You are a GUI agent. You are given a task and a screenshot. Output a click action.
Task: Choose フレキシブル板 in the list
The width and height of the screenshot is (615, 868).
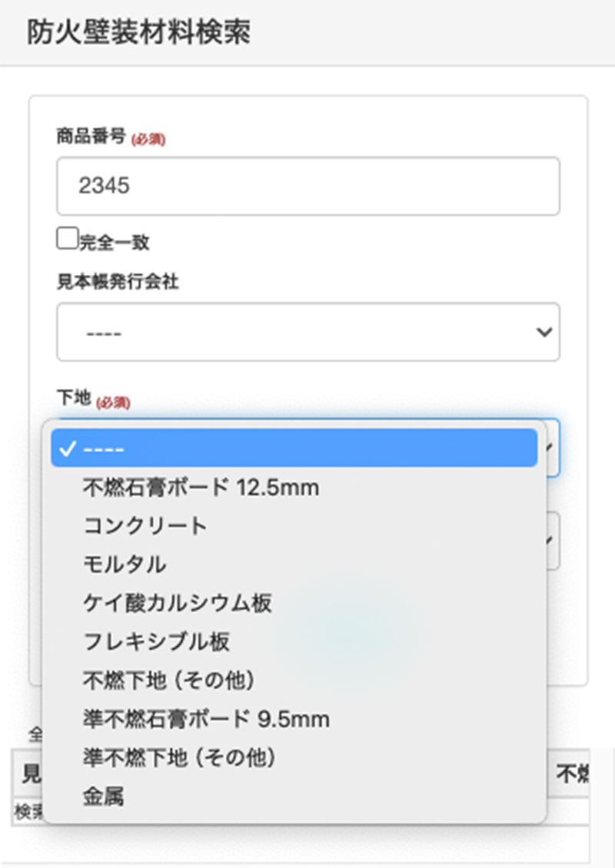tap(156, 641)
